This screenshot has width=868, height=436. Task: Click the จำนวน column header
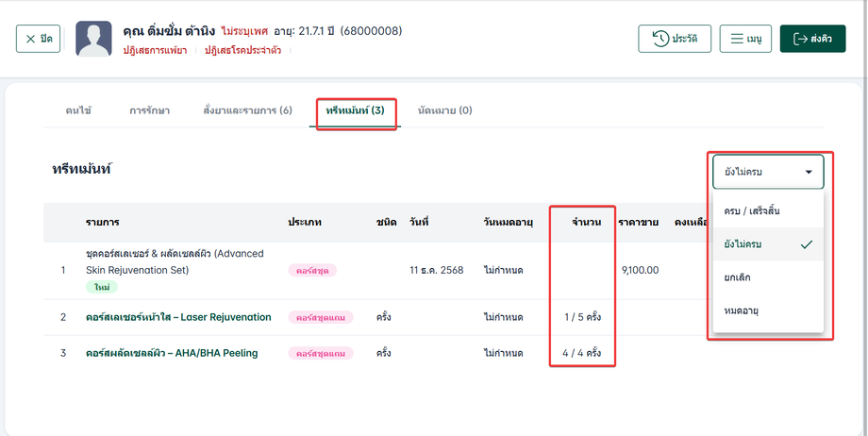586,222
